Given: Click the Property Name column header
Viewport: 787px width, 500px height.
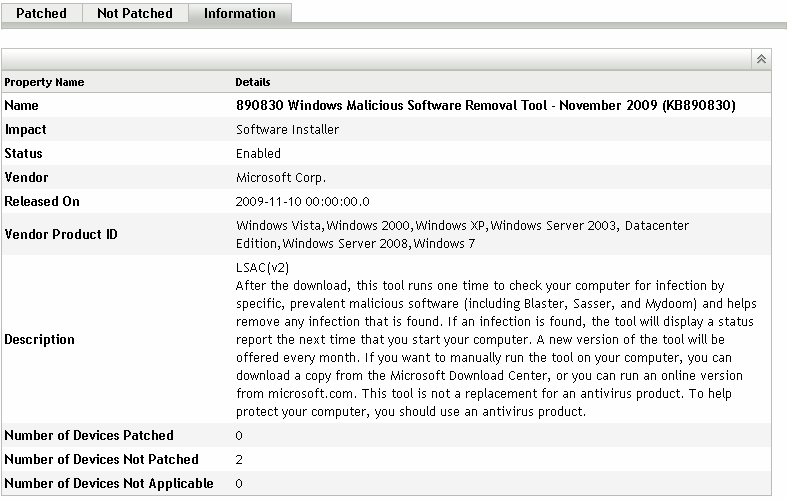Looking at the screenshot, I should [x=44, y=82].
